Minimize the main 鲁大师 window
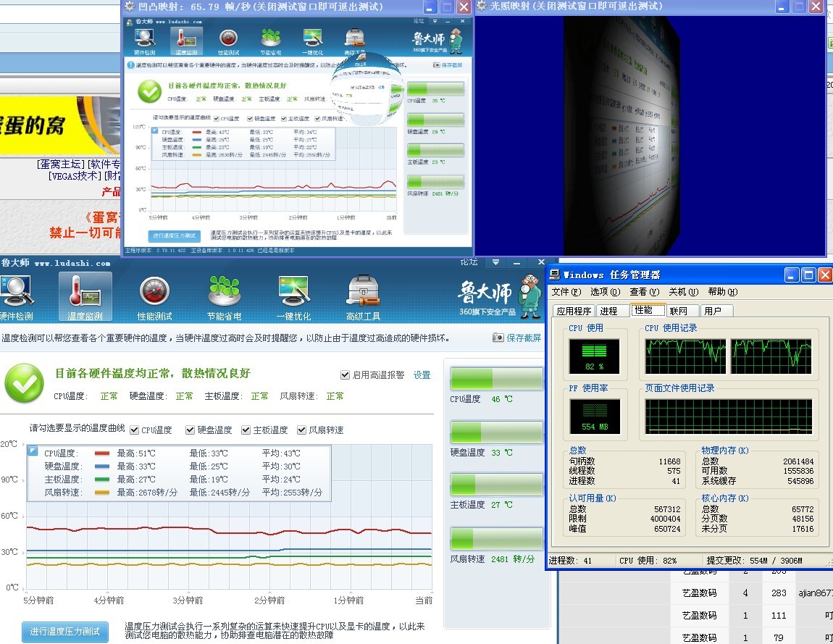Screen dimensions: 833x644 coord(517,262)
